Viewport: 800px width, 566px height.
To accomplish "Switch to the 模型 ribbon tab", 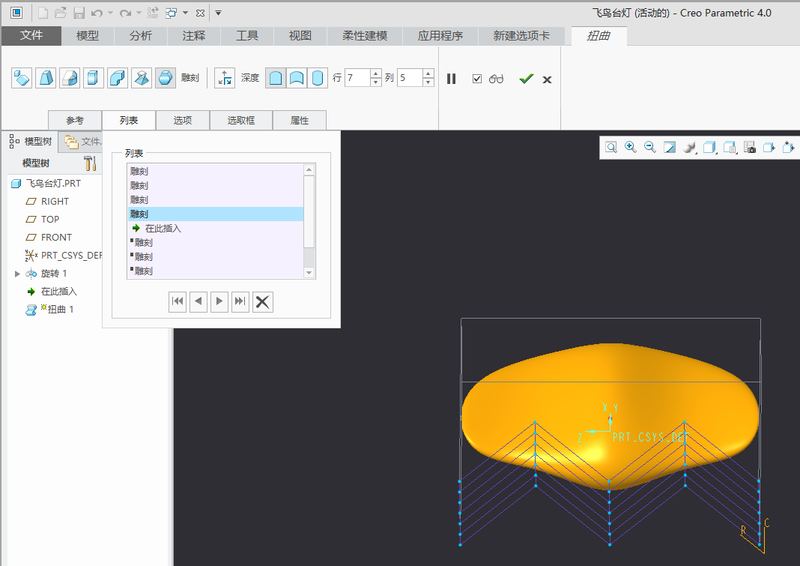I will [87, 36].
